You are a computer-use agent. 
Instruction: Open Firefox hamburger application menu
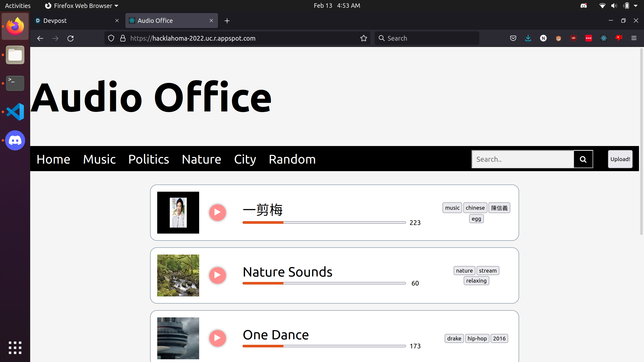click(634, 38)
